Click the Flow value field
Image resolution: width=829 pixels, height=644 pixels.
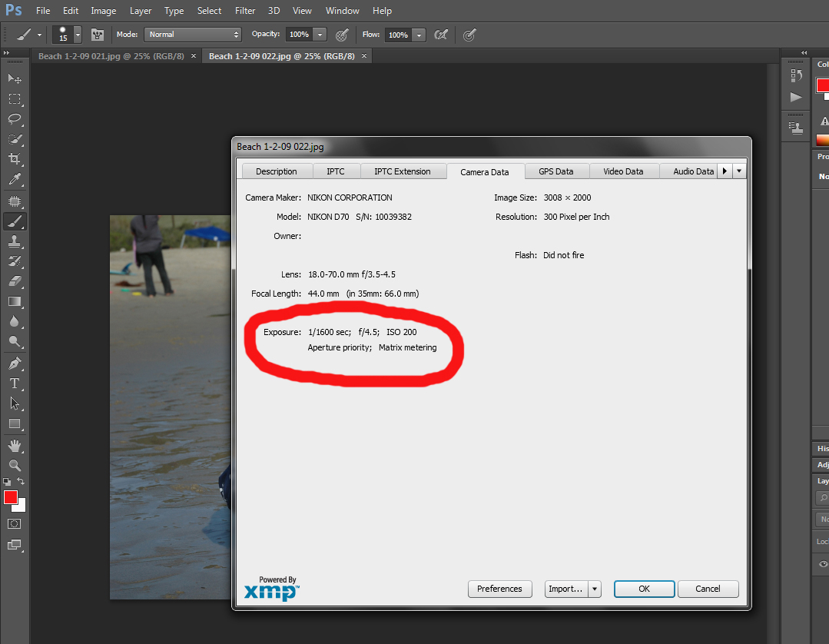pyautogui.click(x=398, y=35)
